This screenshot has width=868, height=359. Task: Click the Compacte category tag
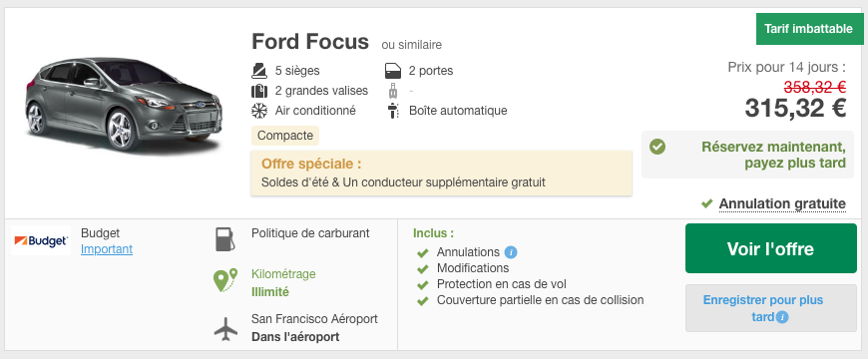(x=285, y=136)
